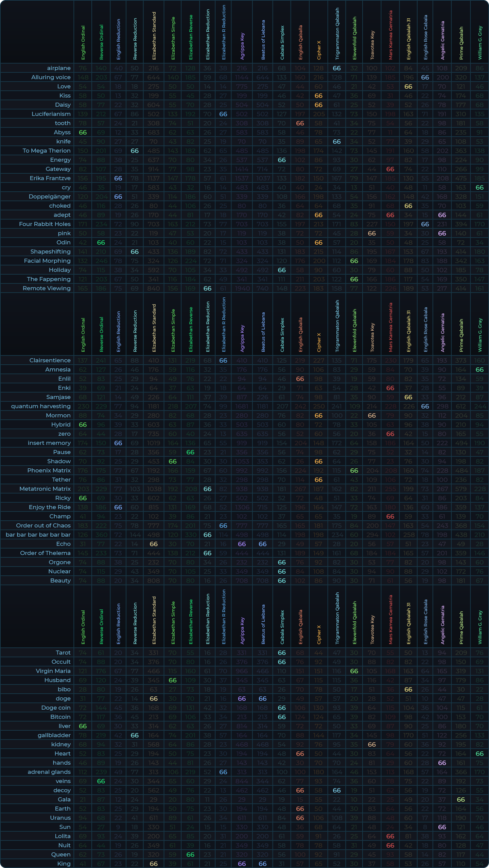The height and width of the screenshot is (868, 489).
Task: Click the 'Alluring voice' phrase label
Action: pyautogui.click(x=51, y=77)
